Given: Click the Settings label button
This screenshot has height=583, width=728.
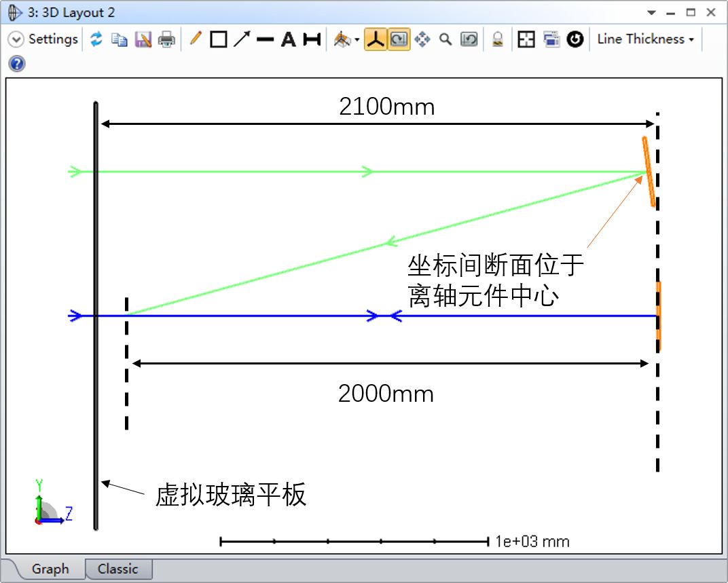Looking at the screenshot, I should click(x=53, y=39).
